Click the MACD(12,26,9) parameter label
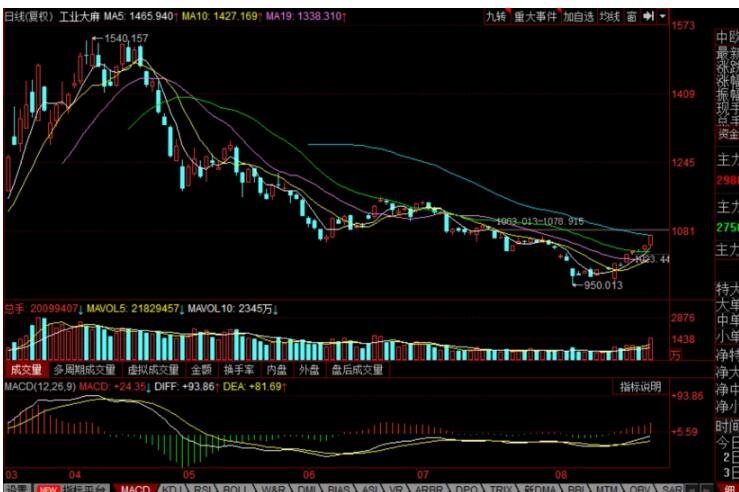Image resolution: width=739 pixels, height=492 pixels. click(40, 387)
